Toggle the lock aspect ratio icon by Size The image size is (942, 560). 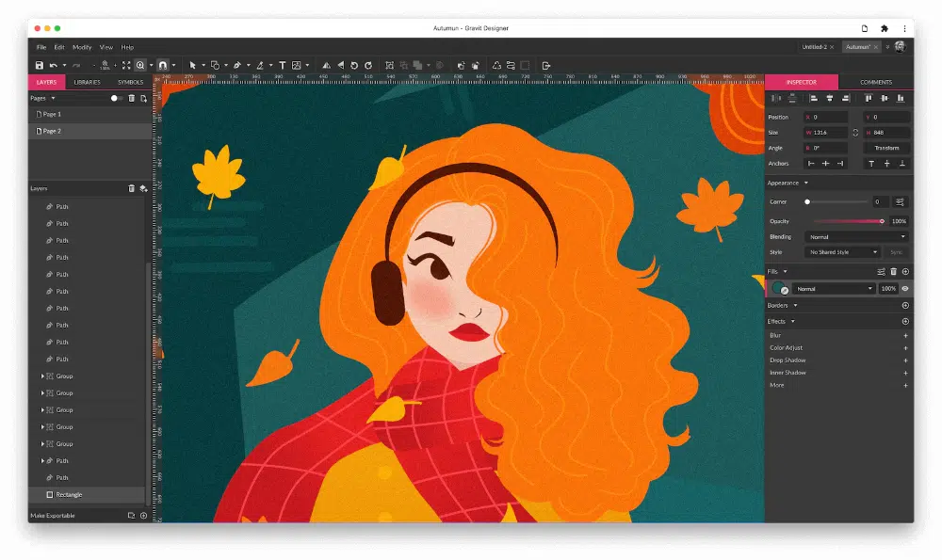pos(855,133)
